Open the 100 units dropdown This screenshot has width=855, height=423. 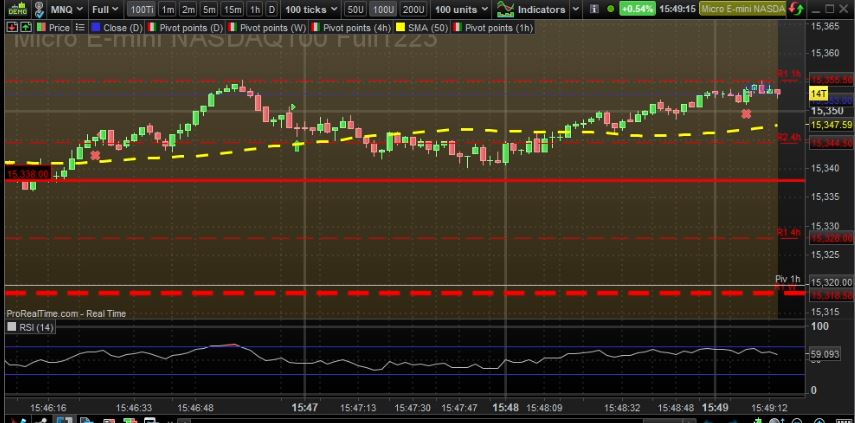(461, 9)
